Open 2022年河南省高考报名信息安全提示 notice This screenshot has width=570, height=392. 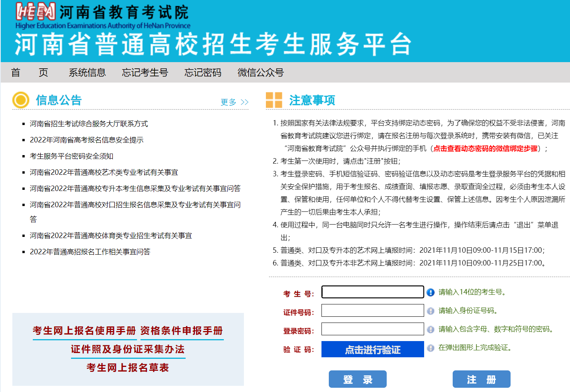tap(86, 140)
